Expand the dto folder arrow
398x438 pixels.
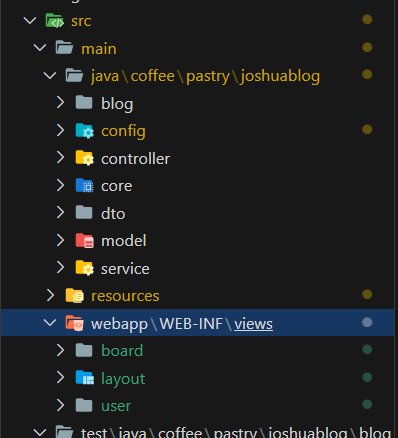60,213
